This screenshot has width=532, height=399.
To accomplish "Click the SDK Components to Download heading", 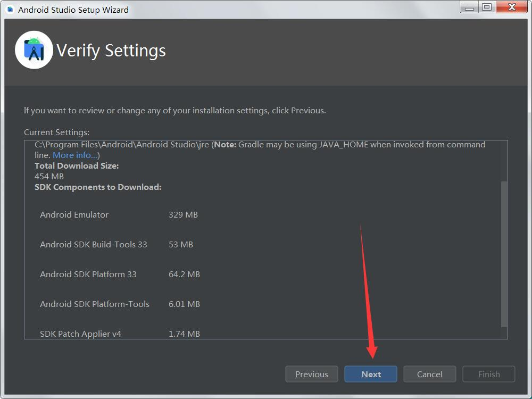I will tap(98, 187).
